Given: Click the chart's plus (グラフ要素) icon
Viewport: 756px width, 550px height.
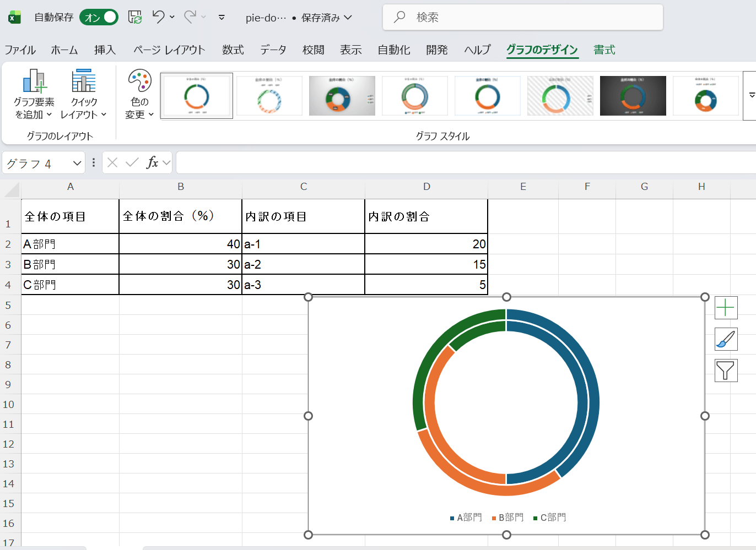Looking at the screenshot, I should tap(726, 308).
